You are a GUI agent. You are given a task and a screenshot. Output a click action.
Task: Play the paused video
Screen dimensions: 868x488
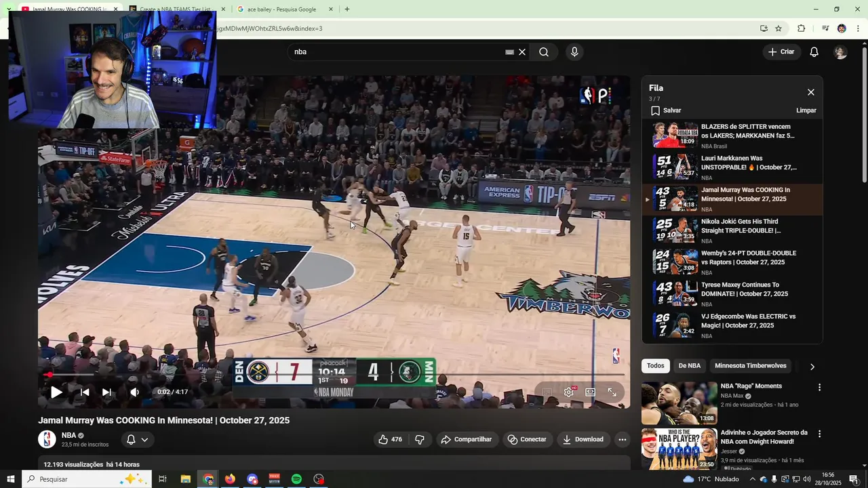coord(56,392)
